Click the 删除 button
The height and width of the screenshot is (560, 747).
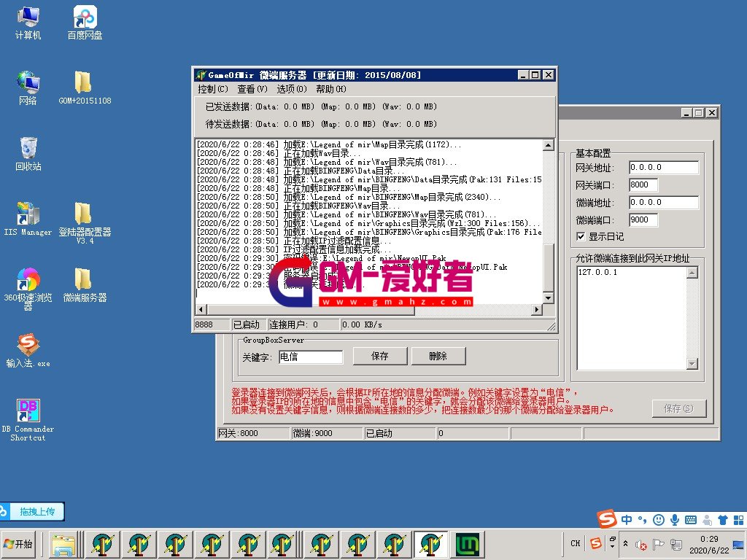438,357
